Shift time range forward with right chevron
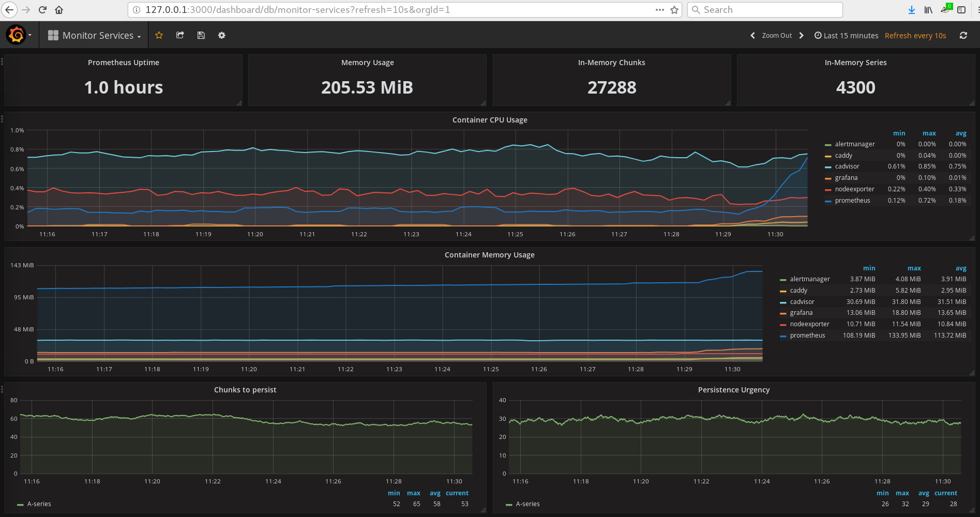Screen dimensions: 980x517 click(802, 36)
